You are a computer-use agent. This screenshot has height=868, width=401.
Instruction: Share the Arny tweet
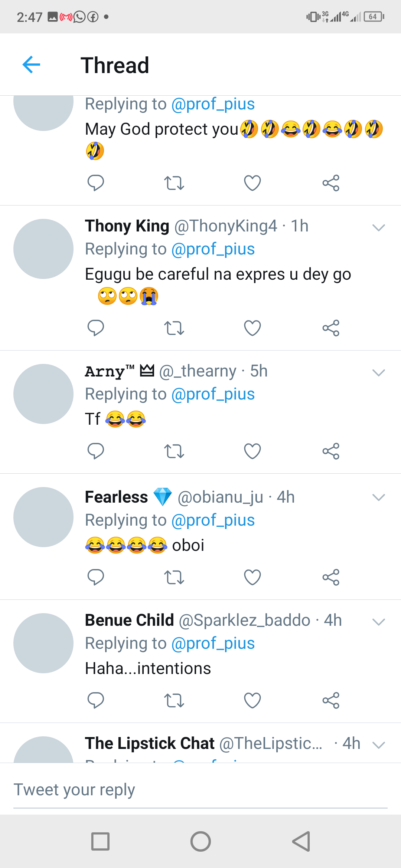pos(330,451)
